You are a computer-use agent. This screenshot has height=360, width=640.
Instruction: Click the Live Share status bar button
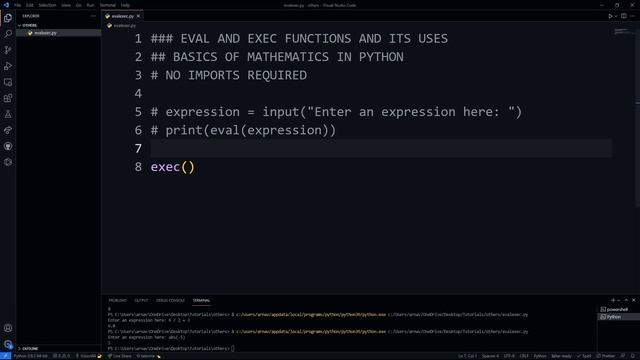(120, 356)
